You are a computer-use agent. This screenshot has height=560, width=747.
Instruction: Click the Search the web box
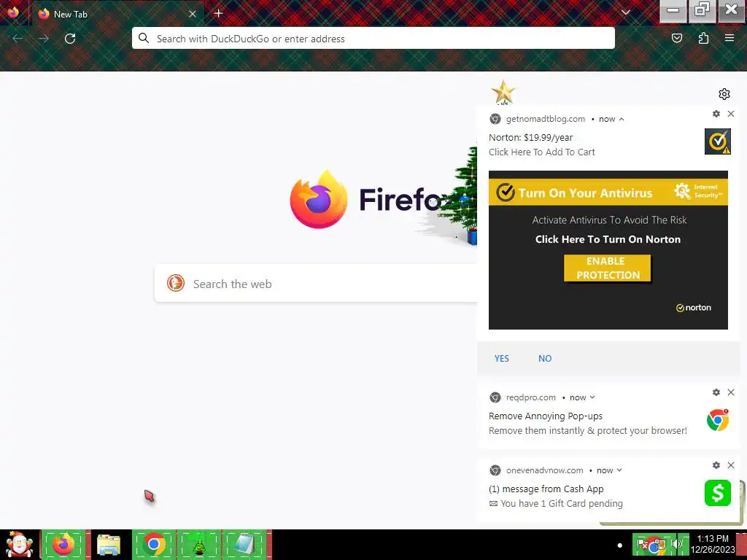(317, 284)
